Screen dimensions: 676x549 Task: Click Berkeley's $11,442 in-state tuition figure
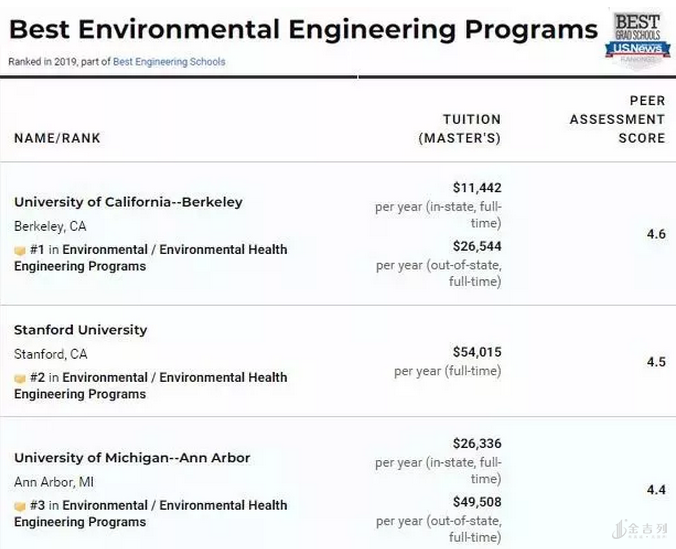click(477, 188)
